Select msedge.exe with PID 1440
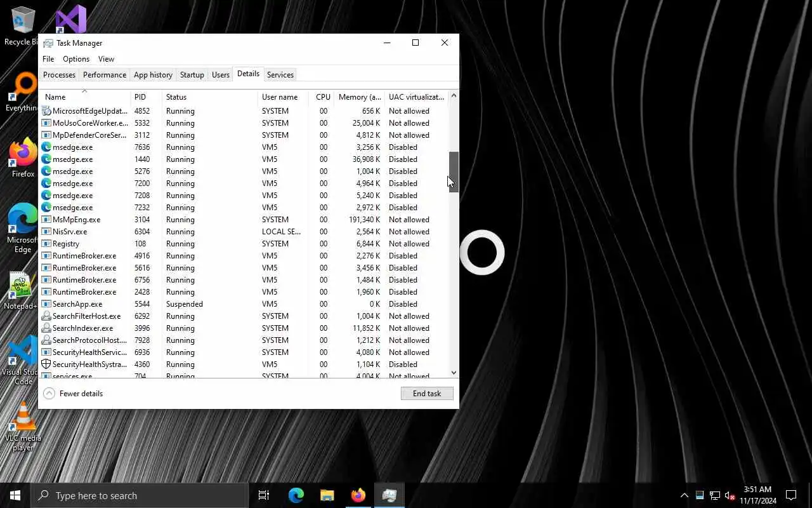Image resolution: width=812 pixels, height=508 pixels. pos(244,159)
